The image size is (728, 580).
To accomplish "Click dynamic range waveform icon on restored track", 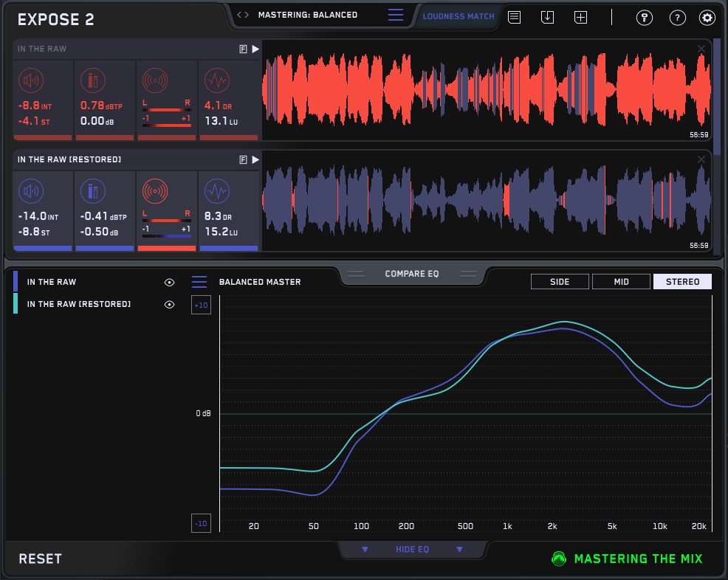I will click(216, 191).
